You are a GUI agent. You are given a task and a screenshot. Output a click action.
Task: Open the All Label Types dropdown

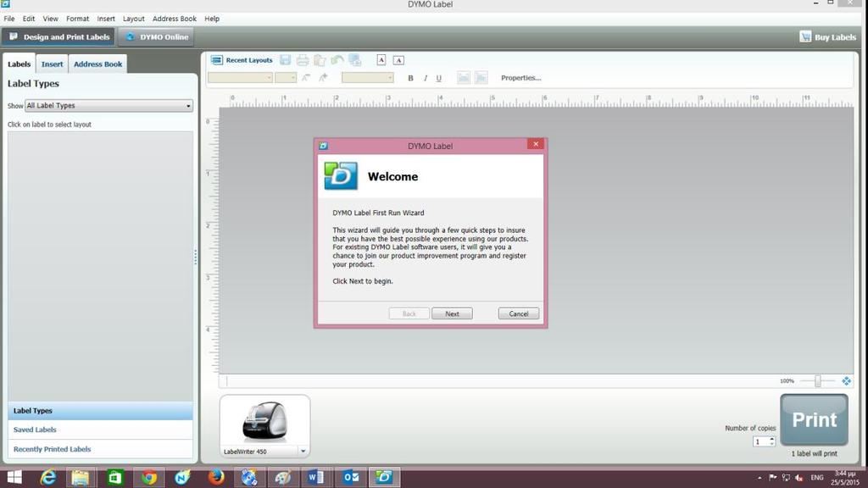click(x=109, y=106)
